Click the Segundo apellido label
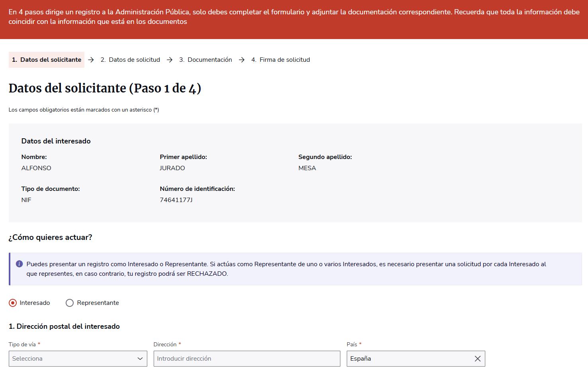588x375 pixels. (x=325, y=157)
